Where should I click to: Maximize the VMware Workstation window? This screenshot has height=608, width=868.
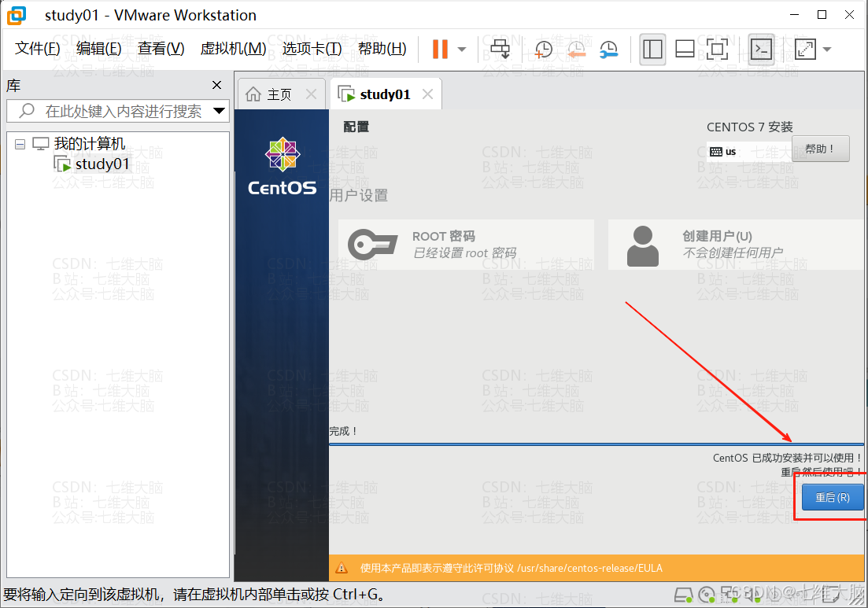[x=822, y=15]
